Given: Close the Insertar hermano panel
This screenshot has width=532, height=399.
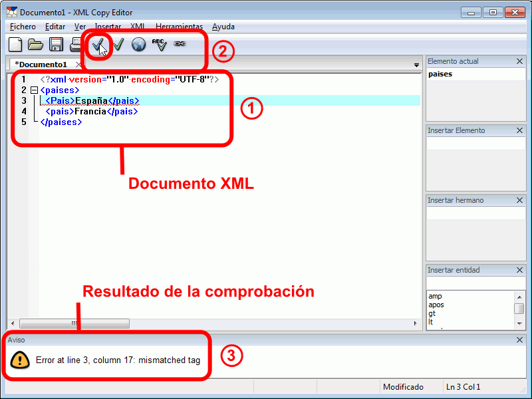Looking at the screenshot, I should pyautogui.click(x=520, y=200).
